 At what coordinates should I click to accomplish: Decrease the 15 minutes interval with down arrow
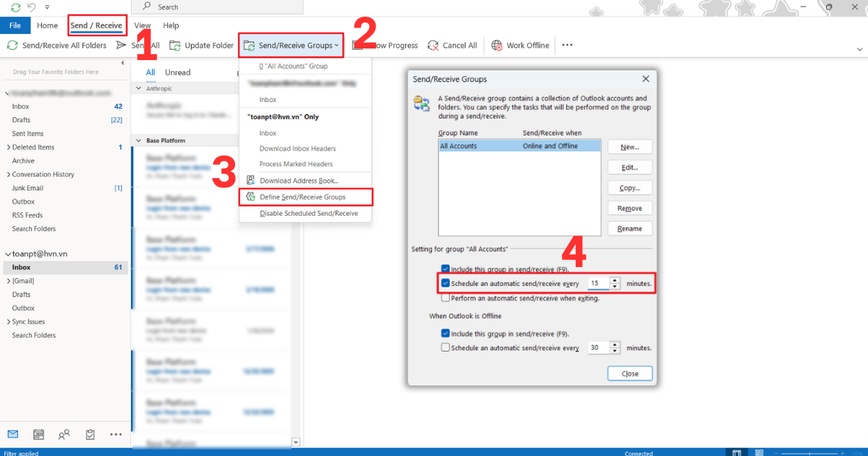click(x=615, y=287)
